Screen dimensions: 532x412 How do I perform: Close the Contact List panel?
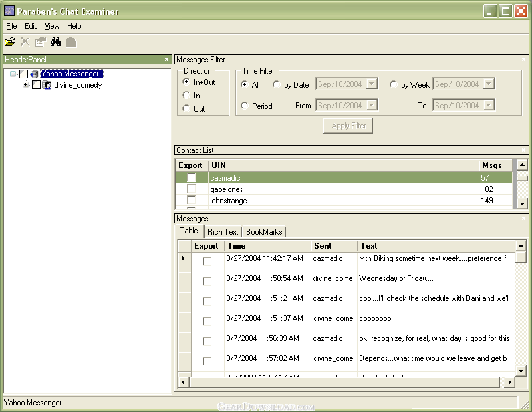click(523, 150)
